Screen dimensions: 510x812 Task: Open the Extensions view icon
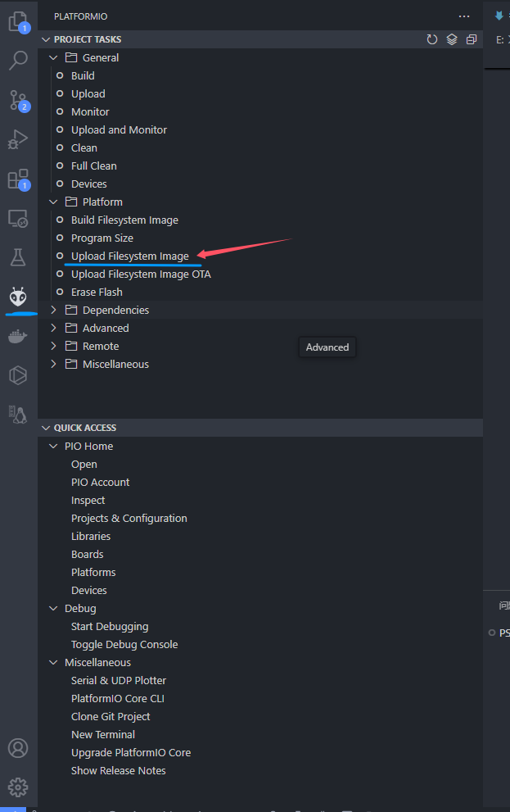18,179
